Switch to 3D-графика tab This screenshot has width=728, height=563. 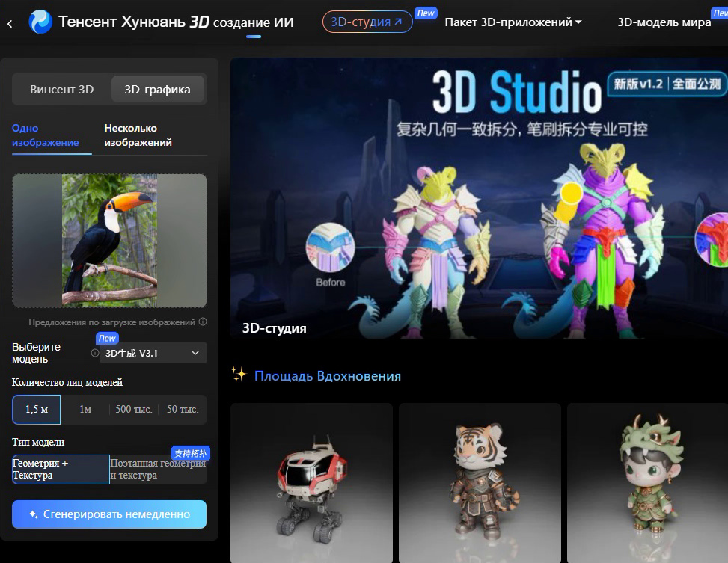(157, 89)
